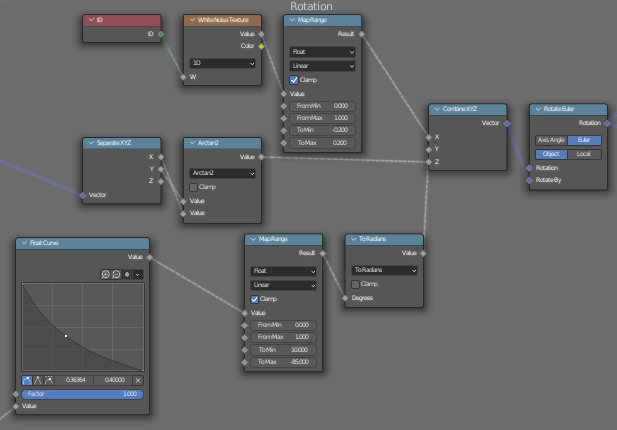Open White Noise Texture dimension dropdown
This screenshot has height=430, width=617.
coord(222,62)
